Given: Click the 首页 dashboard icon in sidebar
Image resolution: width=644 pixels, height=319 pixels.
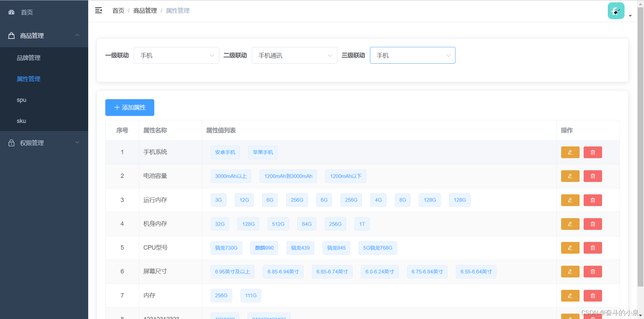Looking at the screenshot, I should (11, 12).
